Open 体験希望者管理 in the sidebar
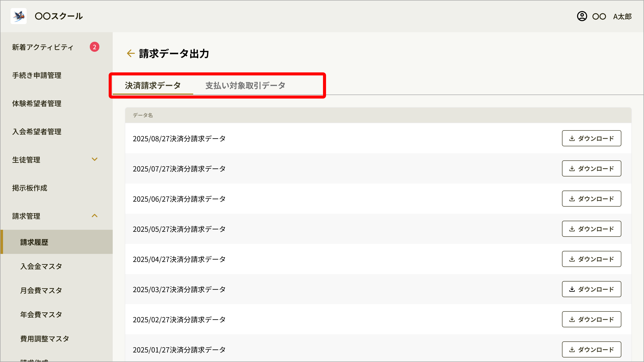The width and height of the screenshot is (644, 362). (37, 103)
